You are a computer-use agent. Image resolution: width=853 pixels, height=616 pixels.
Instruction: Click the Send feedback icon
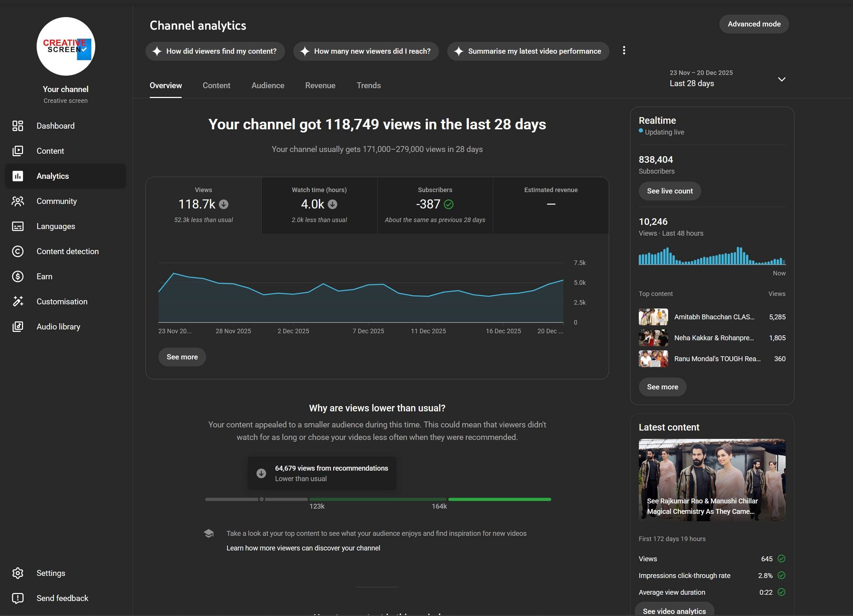click(x=18, y=598)
